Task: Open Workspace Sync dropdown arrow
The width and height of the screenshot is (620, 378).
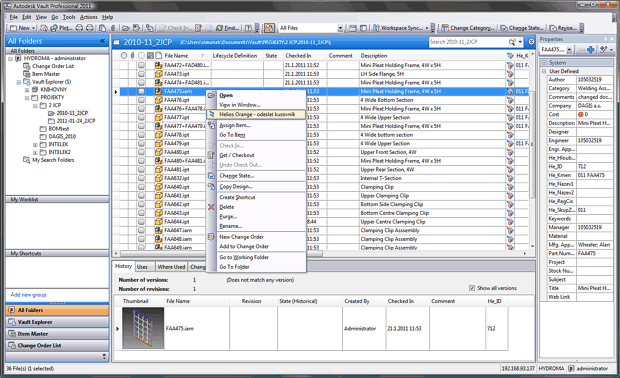Action: (427, 28)
